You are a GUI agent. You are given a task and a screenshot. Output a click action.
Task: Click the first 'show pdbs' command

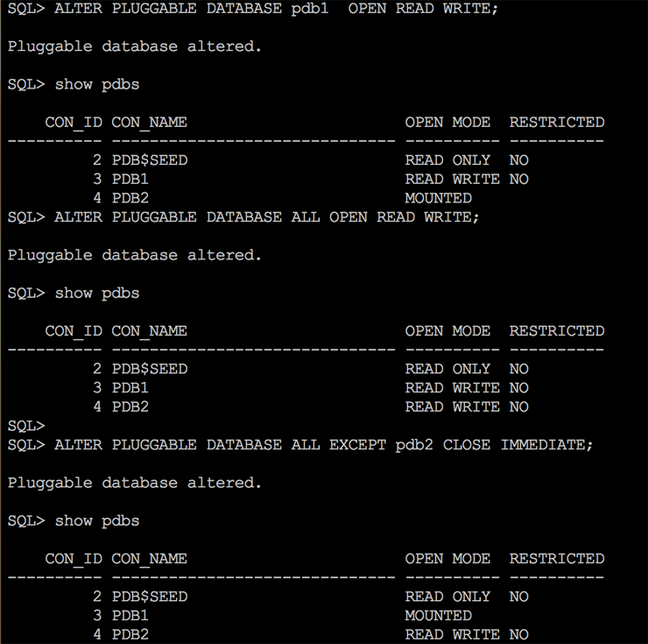coord(96,85)
